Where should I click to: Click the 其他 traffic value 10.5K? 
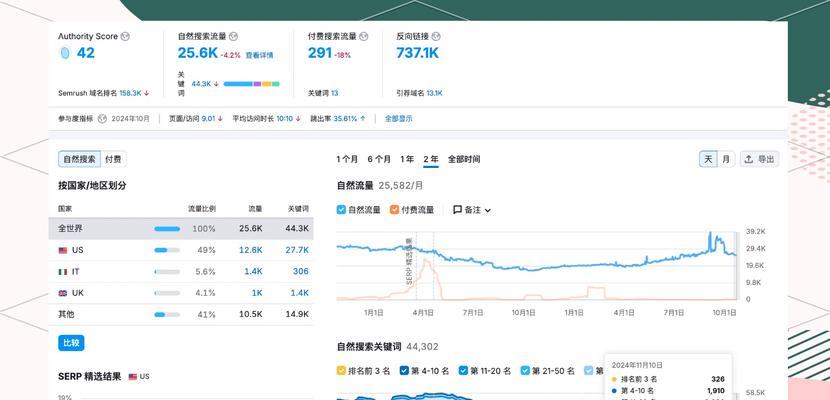[250, 314]
